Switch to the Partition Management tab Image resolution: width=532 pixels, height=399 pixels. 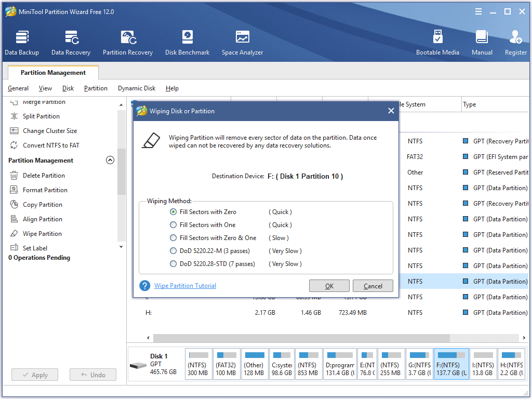(x=54, y=73)
